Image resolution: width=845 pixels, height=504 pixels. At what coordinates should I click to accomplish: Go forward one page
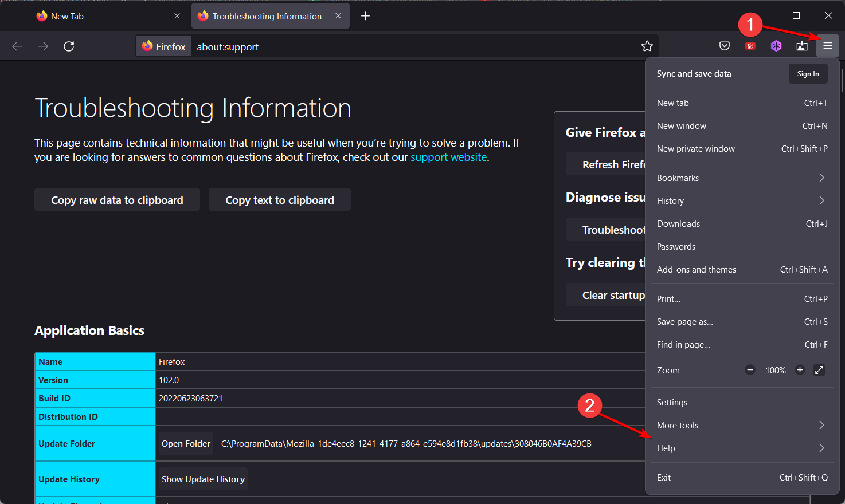coord(43,46)
